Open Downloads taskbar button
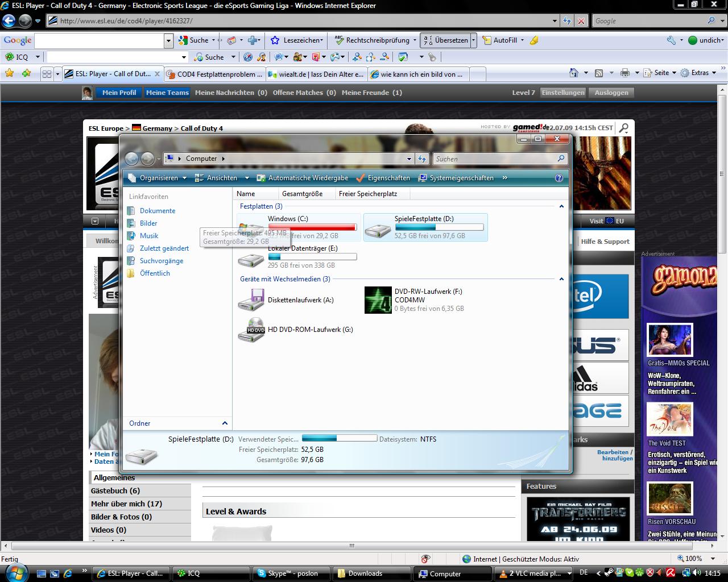Screen dimensions: 728x582 click(x=371, y=573)
